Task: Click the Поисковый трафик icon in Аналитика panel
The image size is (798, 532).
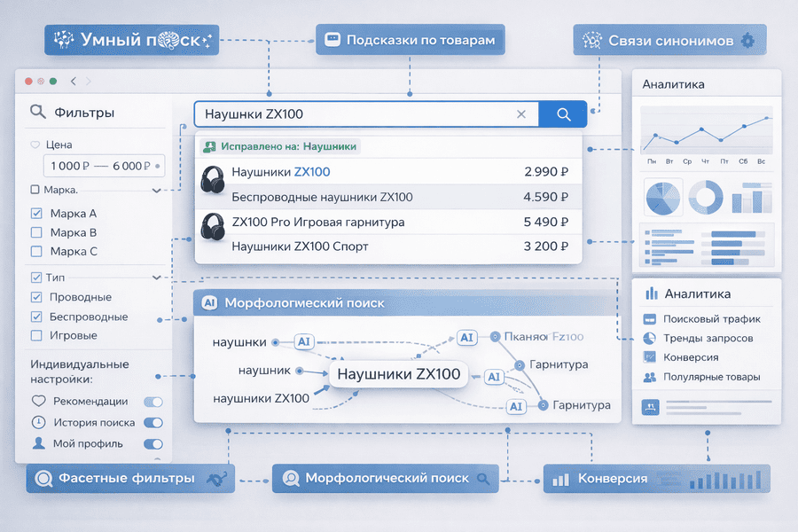Action: click(650, 317)
